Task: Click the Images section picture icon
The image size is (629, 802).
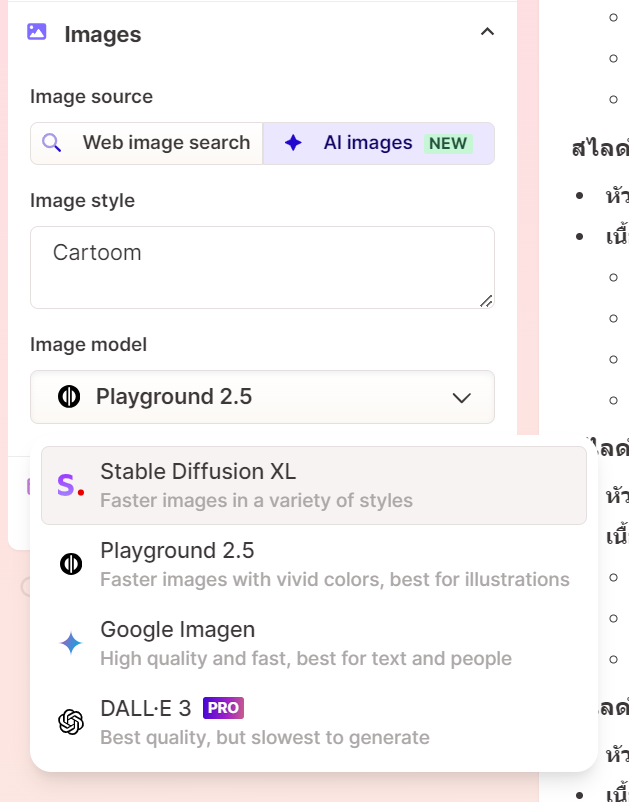Action: pos(37,32)
